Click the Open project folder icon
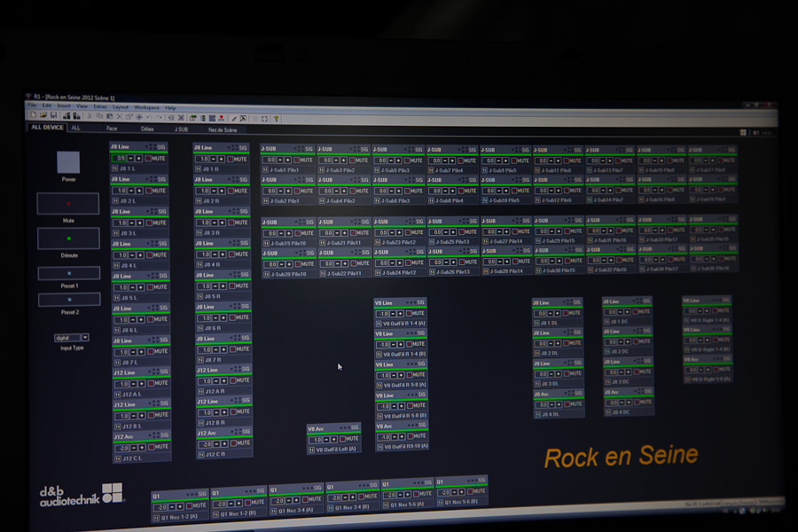The height and width of the screenshot is (532, 798). (43, 115)
